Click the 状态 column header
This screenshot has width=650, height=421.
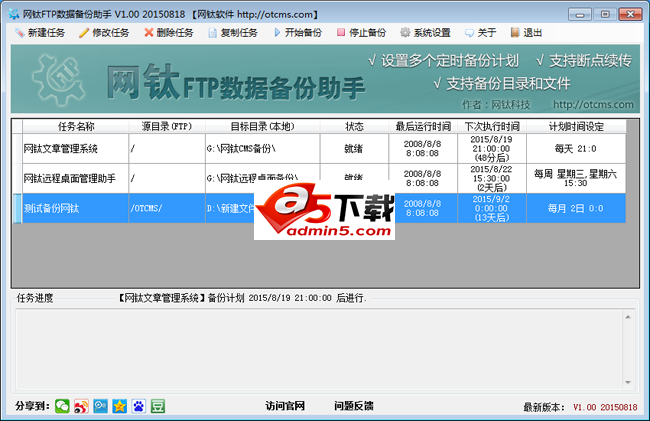click(x=354, y=126)
